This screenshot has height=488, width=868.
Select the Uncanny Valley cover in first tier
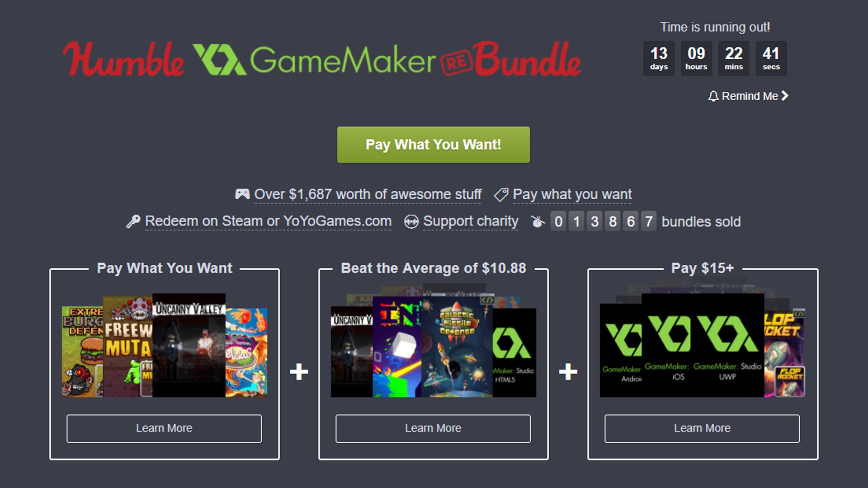point(189,346)
